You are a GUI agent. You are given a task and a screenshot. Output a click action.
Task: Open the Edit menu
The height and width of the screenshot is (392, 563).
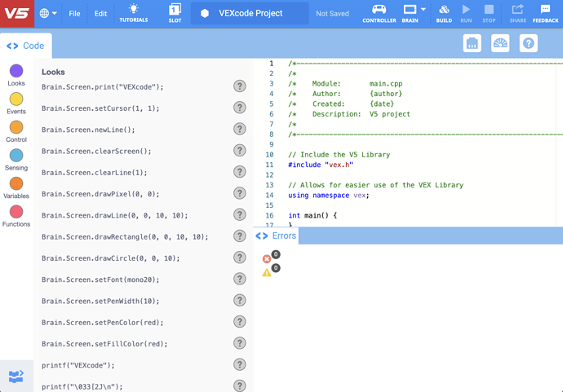click(x=100, y=14)
